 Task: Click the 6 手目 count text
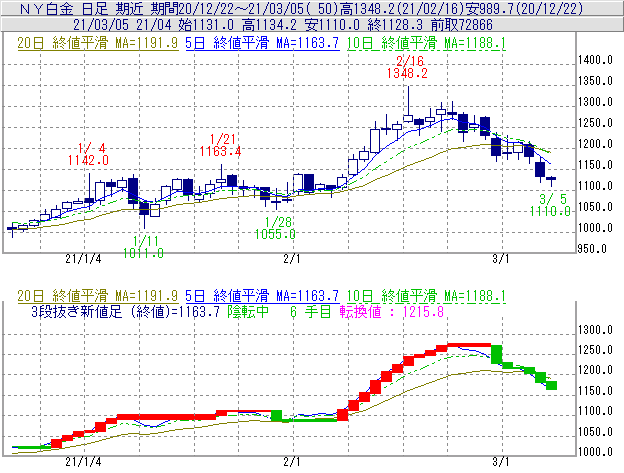(x=310, y=312)
